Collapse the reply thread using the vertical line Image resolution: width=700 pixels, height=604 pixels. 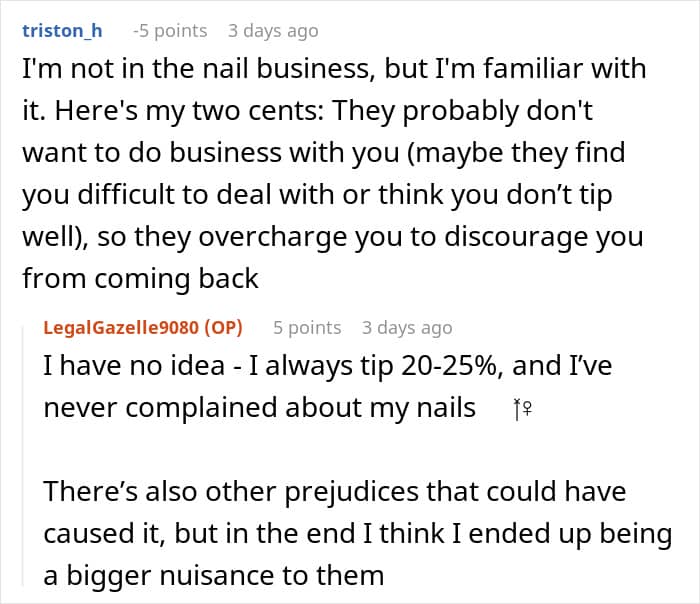point(23,455)
